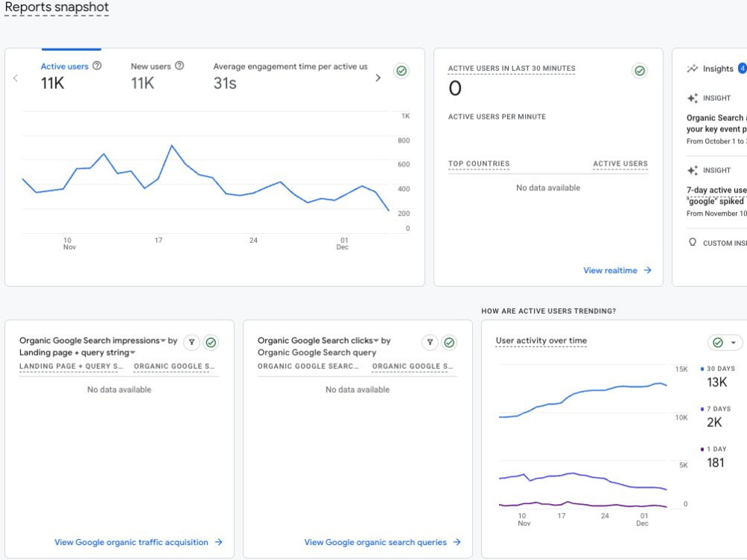Viewport: 747px width, 560px height.
Task: Click ACTIVE USERS IN LAST 30 MINUTES label
Action: (x=512, y=69)
